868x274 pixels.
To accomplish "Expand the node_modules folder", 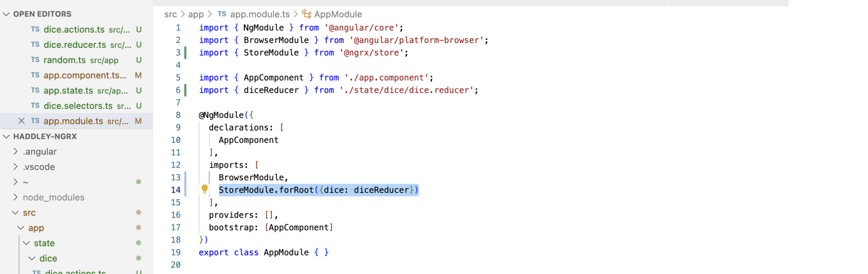I will (x=16, y=197).
